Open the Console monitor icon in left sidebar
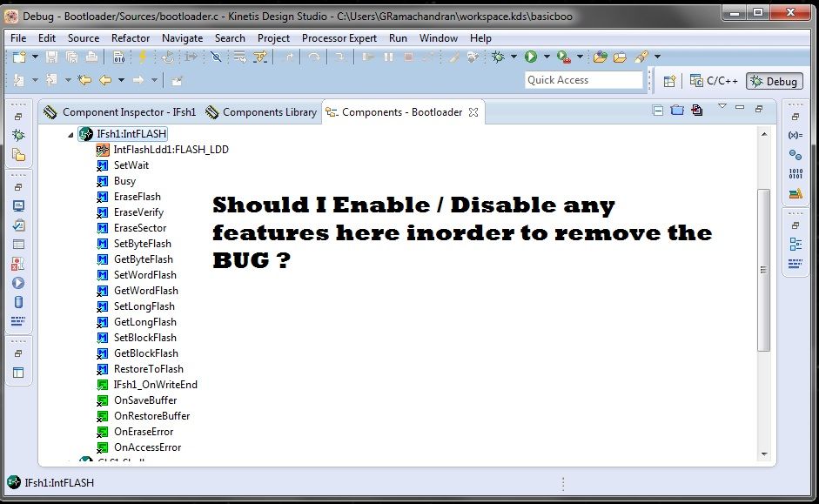 [x=18, y=205]
